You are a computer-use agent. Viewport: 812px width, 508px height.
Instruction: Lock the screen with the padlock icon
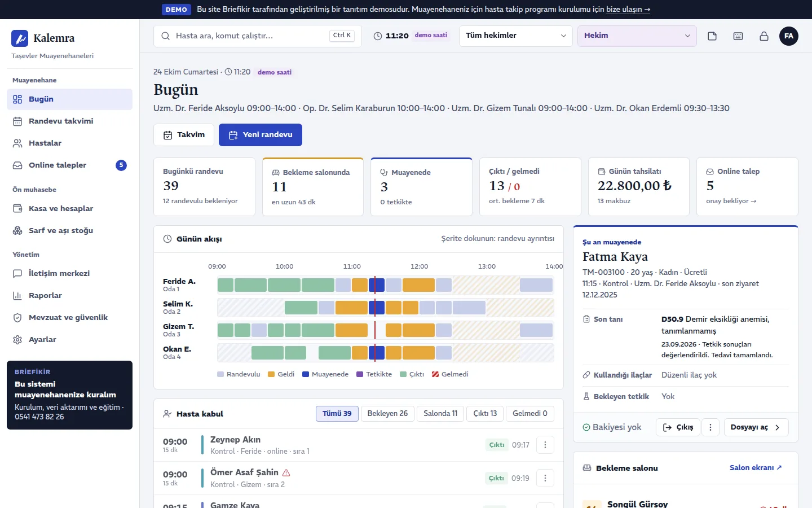(764, 36)
